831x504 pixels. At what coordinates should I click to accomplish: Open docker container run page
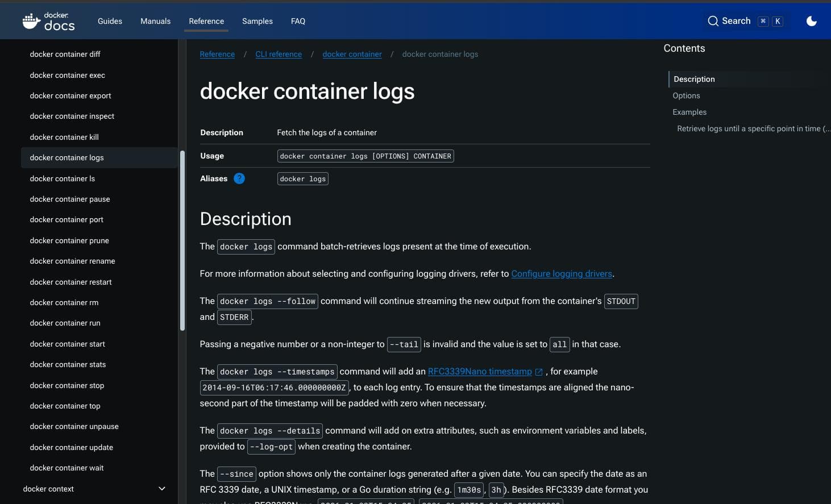(65, 323)
